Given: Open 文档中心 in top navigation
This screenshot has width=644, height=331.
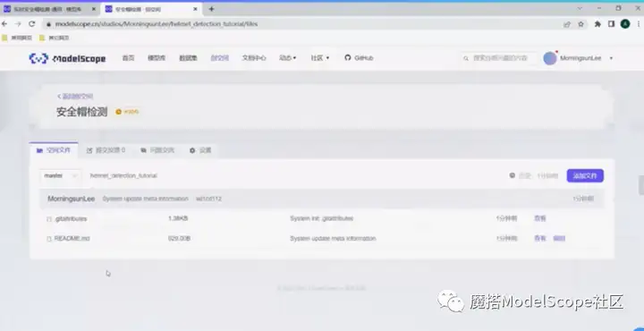Looking at the screenshot, I should (x=254, y=58).
